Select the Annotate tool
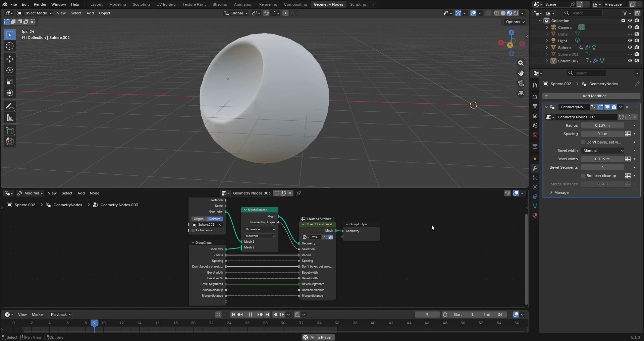 (x=10, y=106)
